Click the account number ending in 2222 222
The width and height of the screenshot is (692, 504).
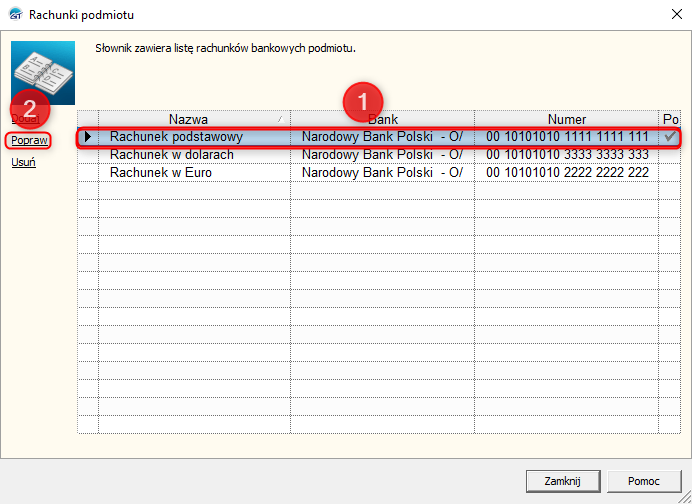(x=567, y=173)
